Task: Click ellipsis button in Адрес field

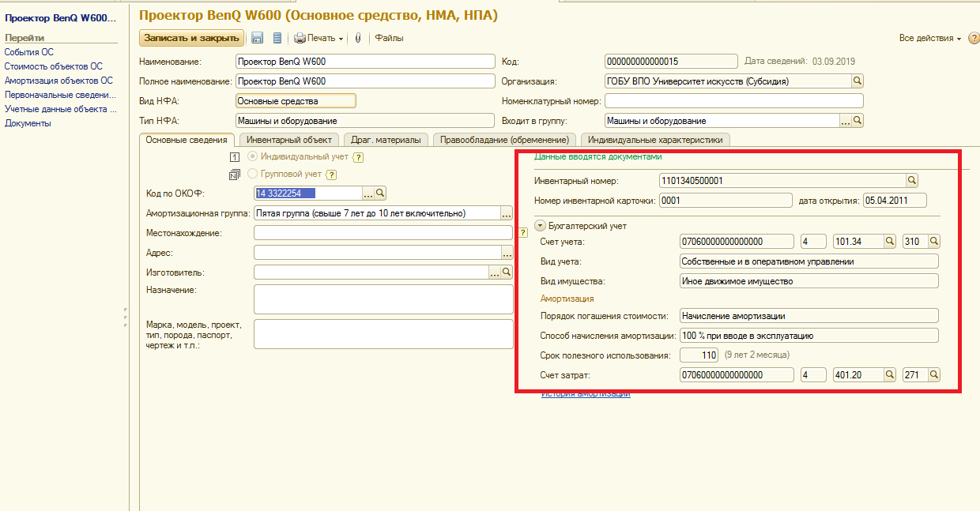Action: (x=507, y=253)
